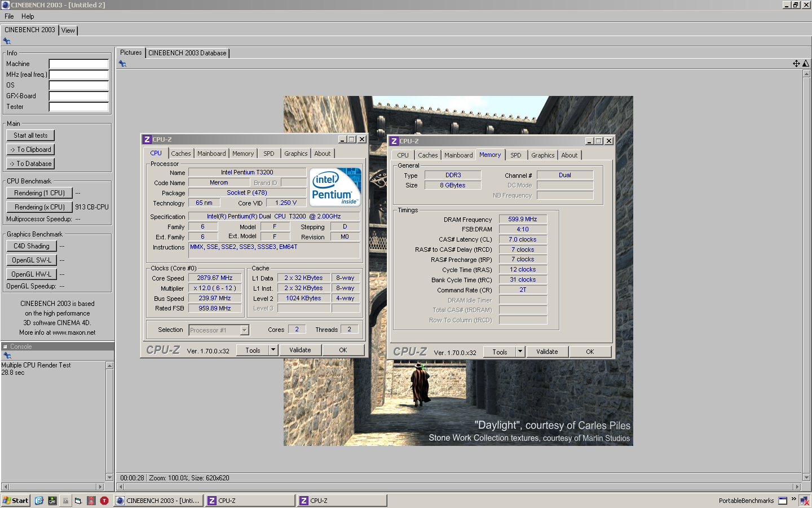
Task: Click the folder window quick launch icon
Action: [x=78, y=501]
